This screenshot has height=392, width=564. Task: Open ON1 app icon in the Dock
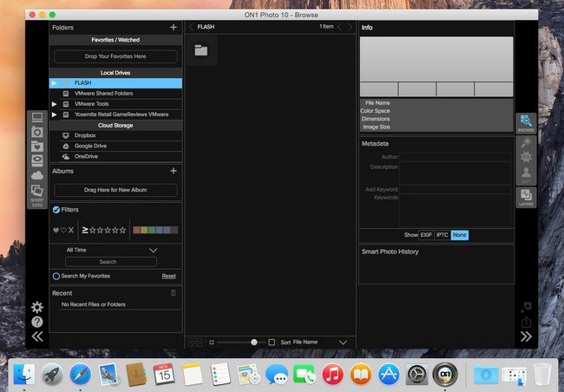445,375
